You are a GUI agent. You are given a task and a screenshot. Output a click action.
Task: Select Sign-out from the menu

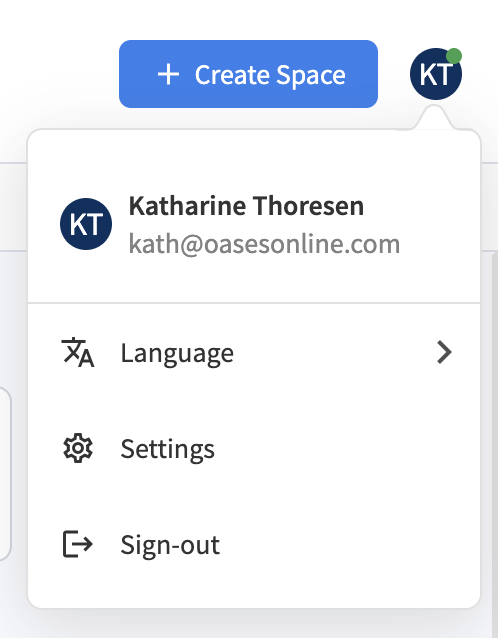coord(254,544)
